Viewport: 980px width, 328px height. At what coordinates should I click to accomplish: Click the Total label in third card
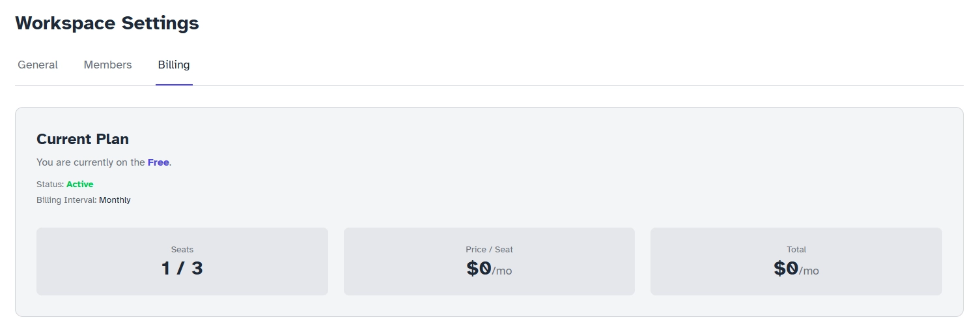click(796, 250)
